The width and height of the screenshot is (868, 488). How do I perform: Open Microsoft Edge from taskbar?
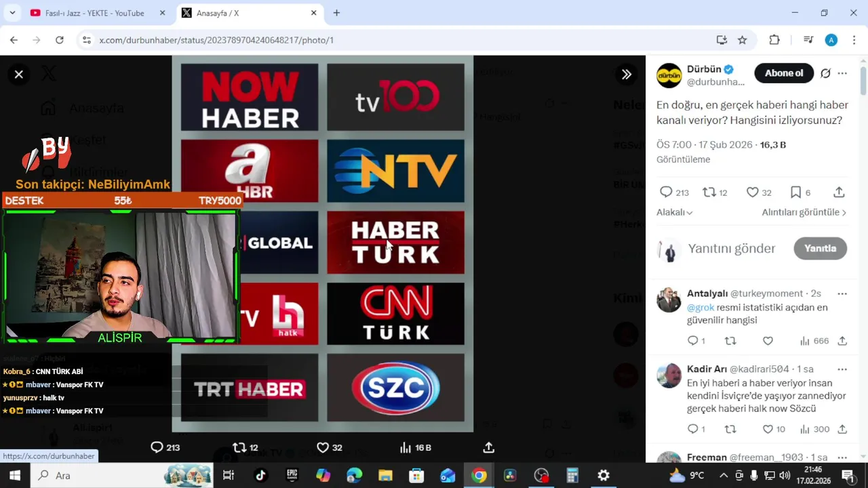pos(354,475)
